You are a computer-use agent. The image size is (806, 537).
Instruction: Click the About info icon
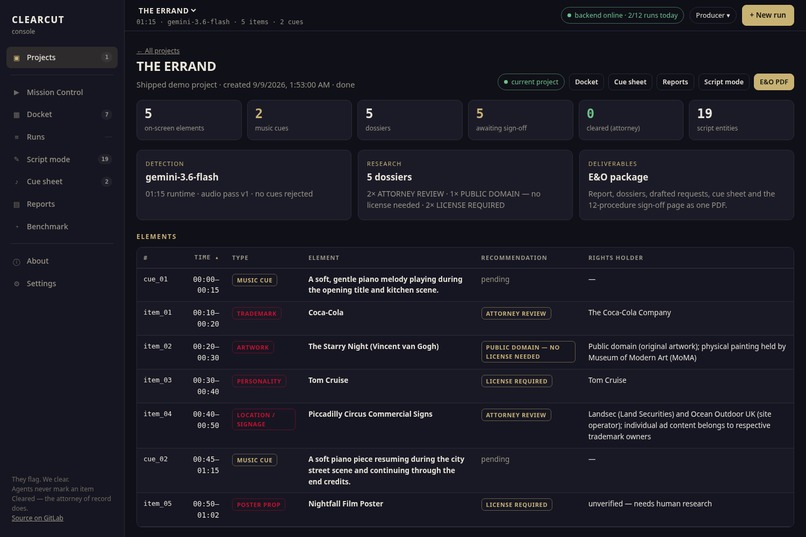(x=16, y=262)
